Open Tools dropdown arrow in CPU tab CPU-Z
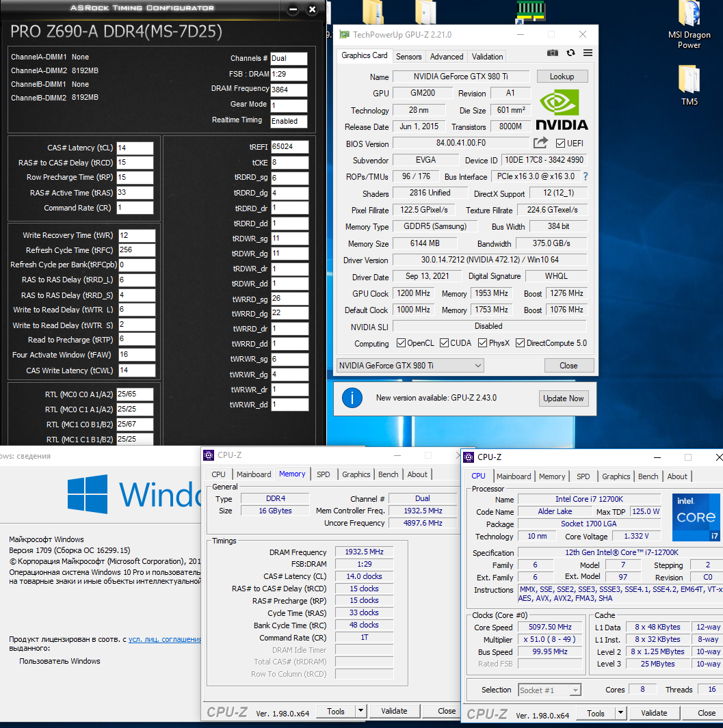This screenshot has width=723, height=728. coord(620,713)
